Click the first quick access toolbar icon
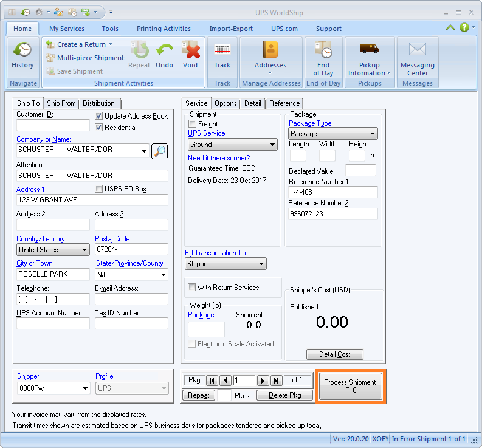482x448 pixels. pos(12,12)
